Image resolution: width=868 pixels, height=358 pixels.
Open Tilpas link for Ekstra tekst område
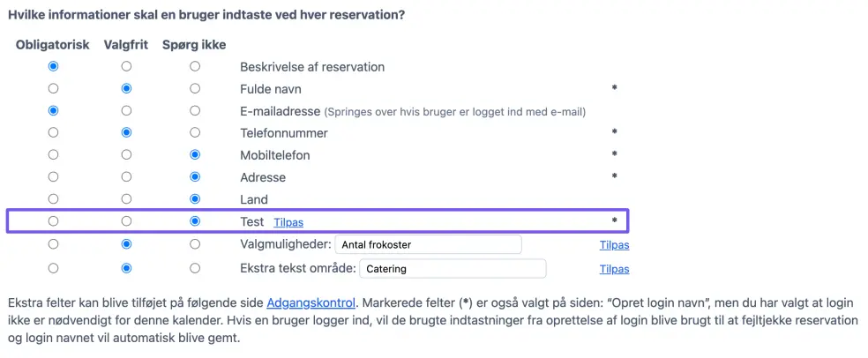[x=614, y=269]
